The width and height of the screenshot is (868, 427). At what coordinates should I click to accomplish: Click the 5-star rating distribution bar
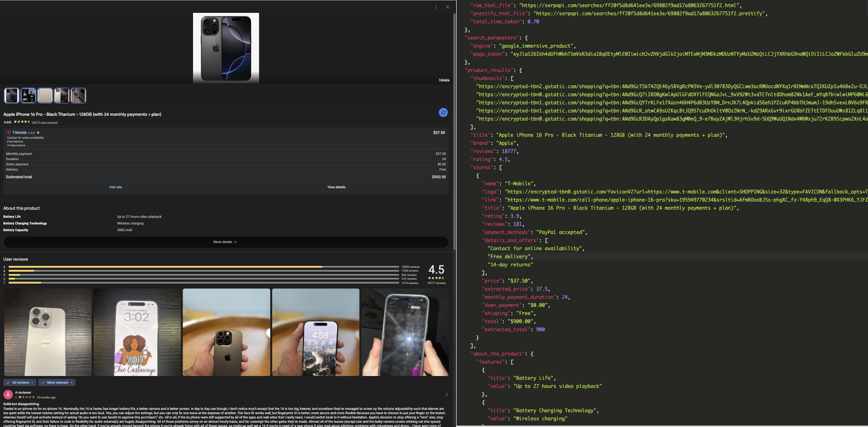204,267
